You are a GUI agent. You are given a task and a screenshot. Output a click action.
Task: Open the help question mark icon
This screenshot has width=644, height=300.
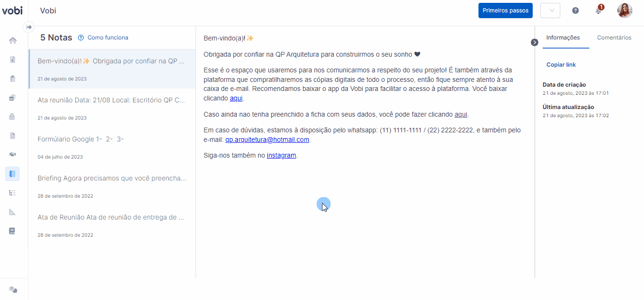coord(576,10)
